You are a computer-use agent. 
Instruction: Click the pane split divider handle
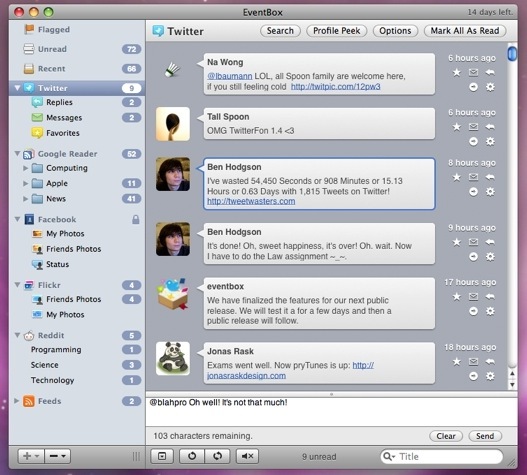click(x=331, y=394)
